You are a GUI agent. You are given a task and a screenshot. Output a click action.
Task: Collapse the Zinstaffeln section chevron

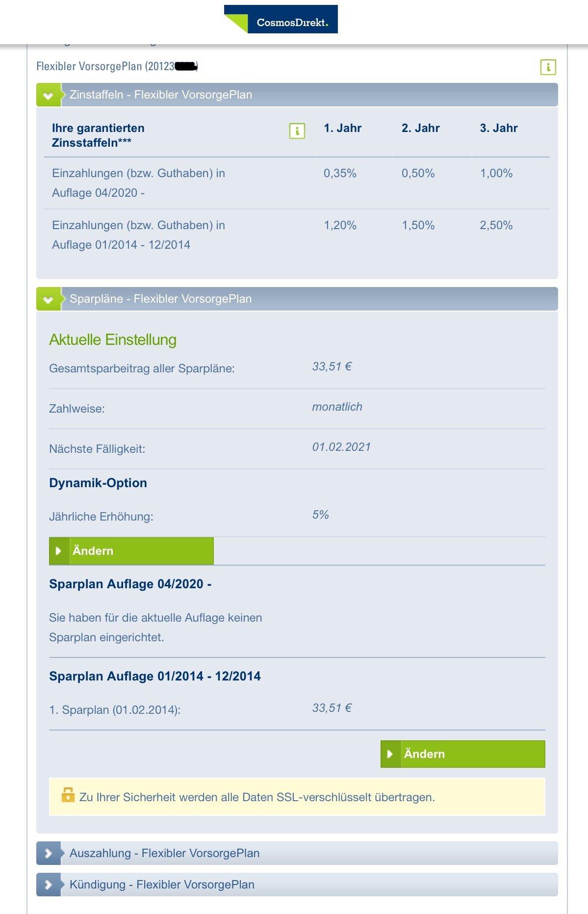(48, 95)
